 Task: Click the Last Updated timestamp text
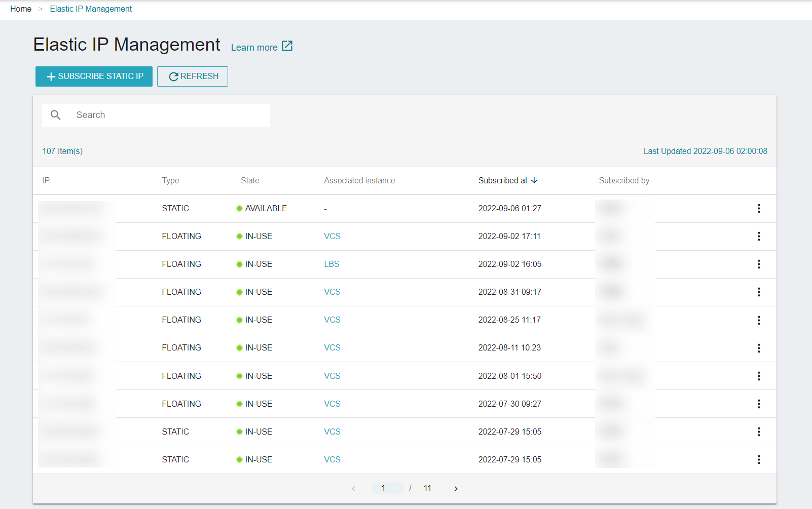tap(706, 151)
